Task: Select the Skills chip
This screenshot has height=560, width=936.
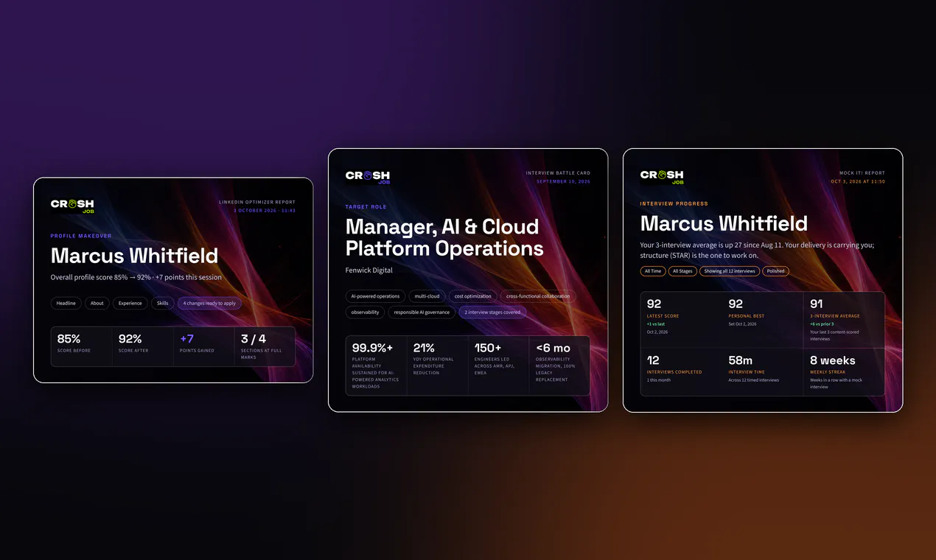Action: pos(162,303)
